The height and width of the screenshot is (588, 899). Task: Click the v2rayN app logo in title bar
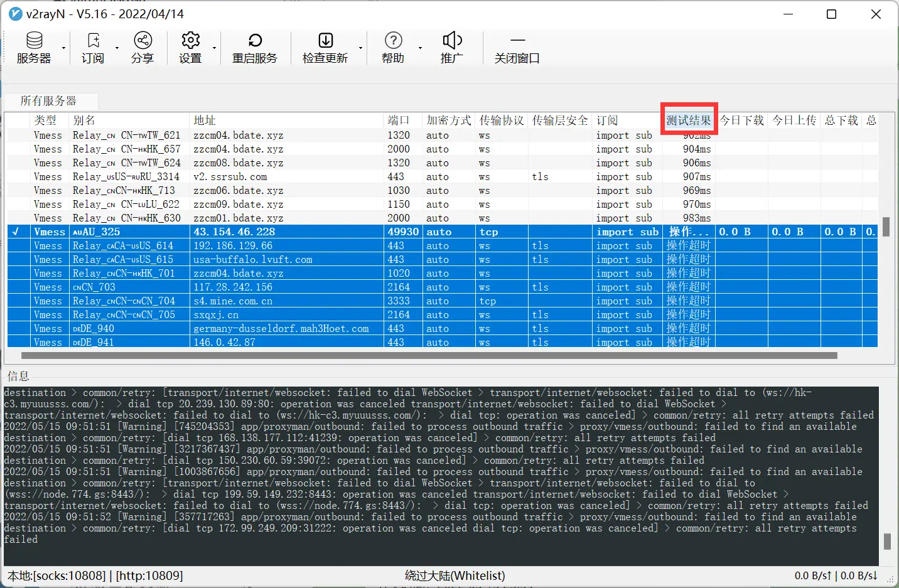point(16,14)
